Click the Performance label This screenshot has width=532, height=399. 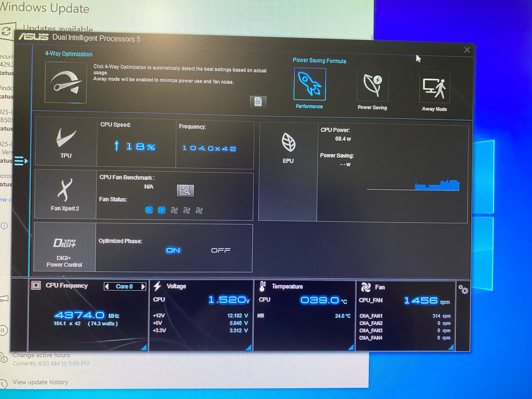pyautogui.click(x=309, y=106)
